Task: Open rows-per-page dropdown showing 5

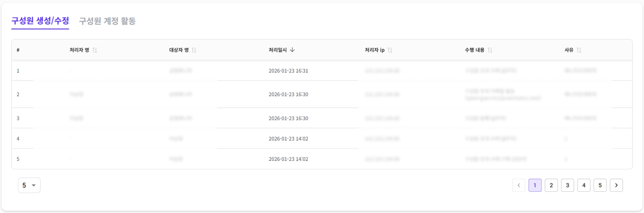Action: [x=29, y=185]
